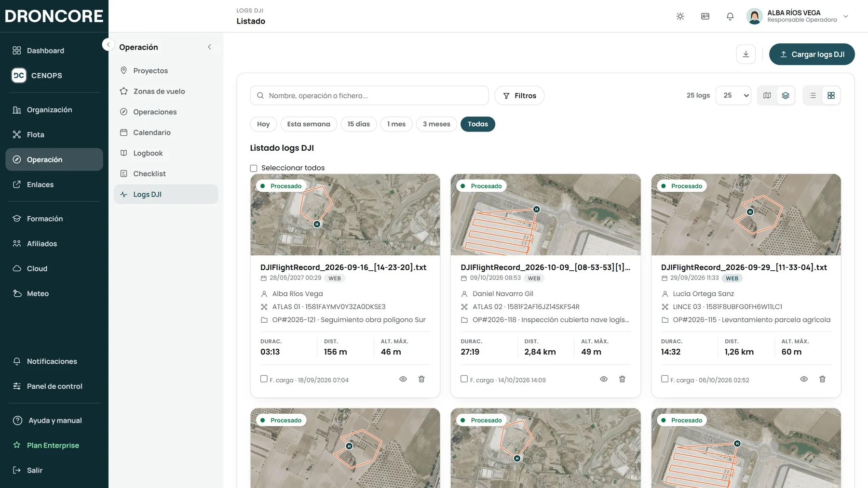Tick checkbox on F. carga 14/10/2026 card
Viewport: 868px width, 488px height.
pyautogui.click(x=464, y=379)
